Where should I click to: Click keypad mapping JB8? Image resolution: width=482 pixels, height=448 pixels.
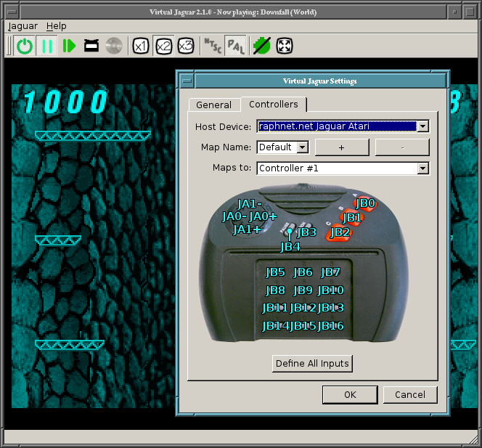pos(275,290)
